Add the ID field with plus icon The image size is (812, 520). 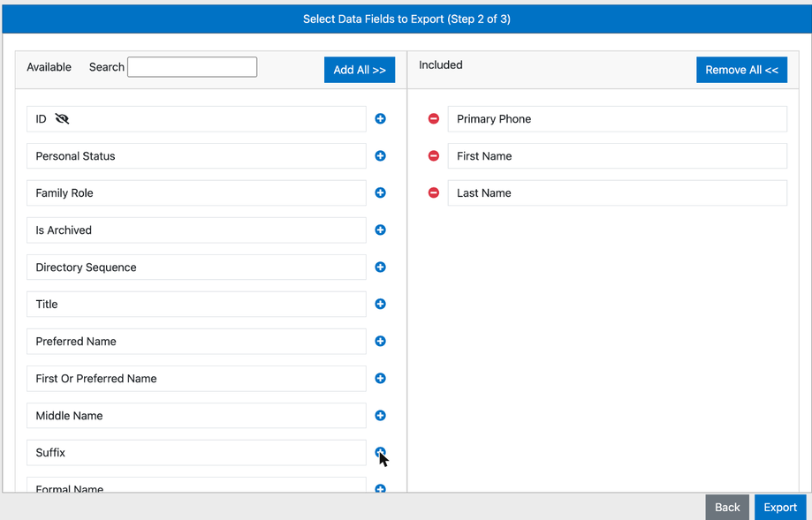click(x=380, y=119)
